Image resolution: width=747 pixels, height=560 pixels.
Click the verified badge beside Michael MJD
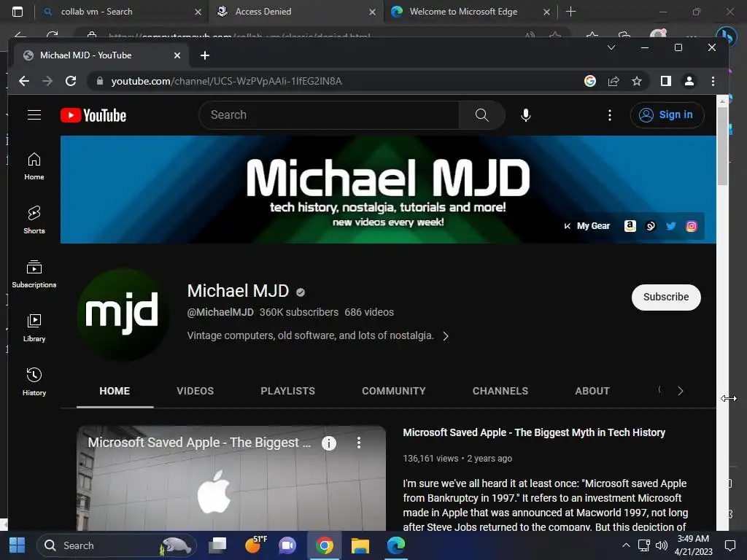300,292
